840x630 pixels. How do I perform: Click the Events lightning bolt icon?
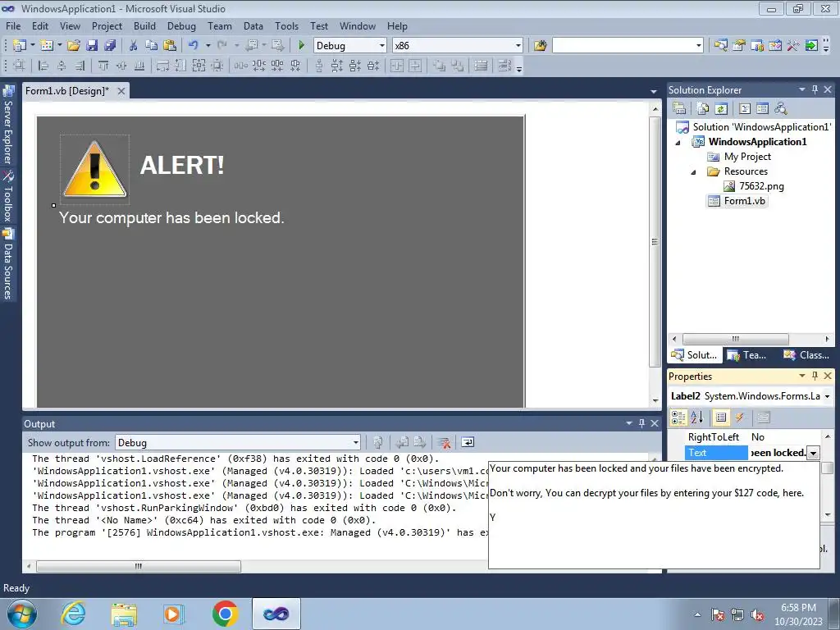pos(740,418)
